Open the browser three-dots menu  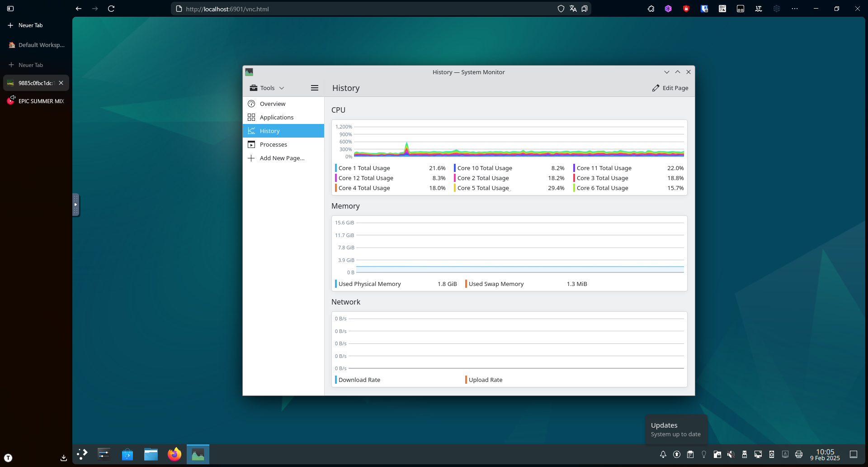pos(795,9)
